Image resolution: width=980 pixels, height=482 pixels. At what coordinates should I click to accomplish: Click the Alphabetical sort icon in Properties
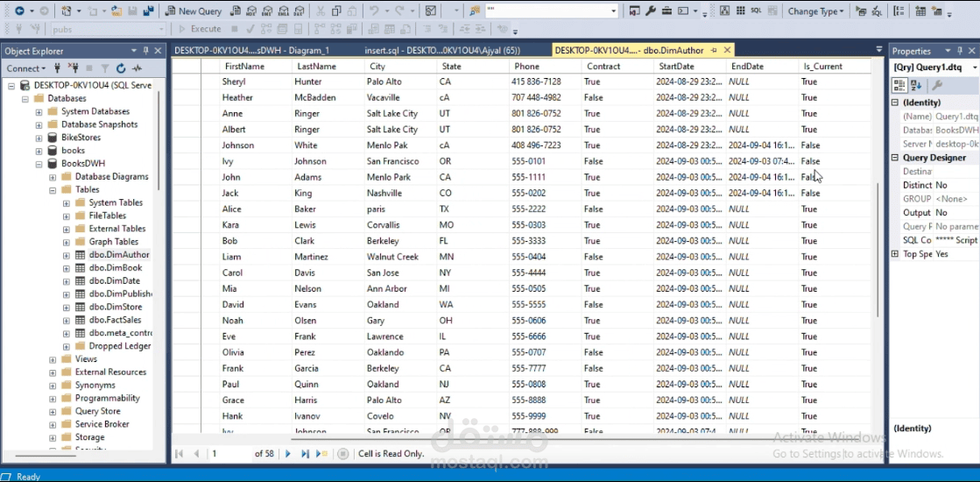[915, 85]
